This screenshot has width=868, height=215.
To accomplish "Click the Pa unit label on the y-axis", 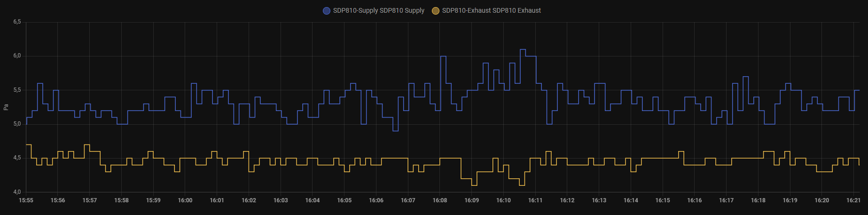I will [x=6, y=107].
